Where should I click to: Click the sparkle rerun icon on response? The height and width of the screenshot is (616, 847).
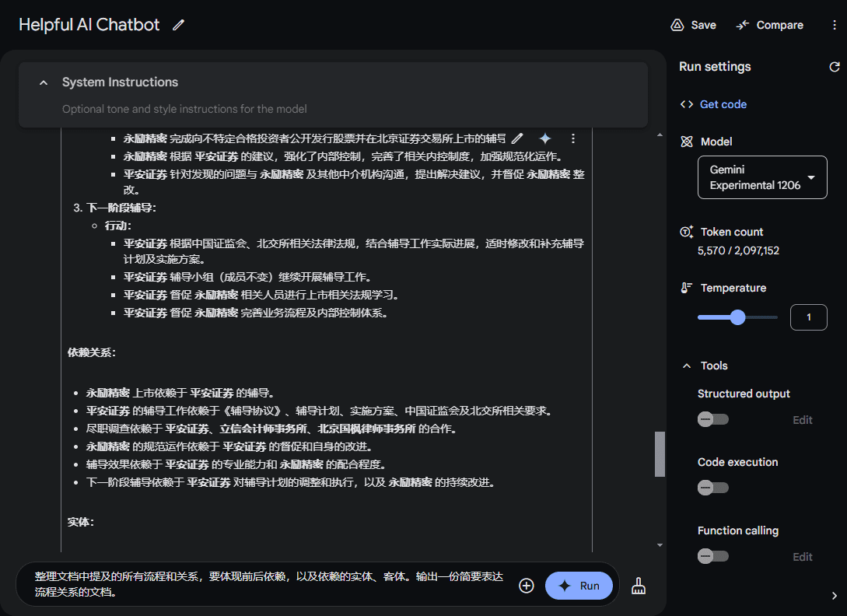[x=545, y=138]
